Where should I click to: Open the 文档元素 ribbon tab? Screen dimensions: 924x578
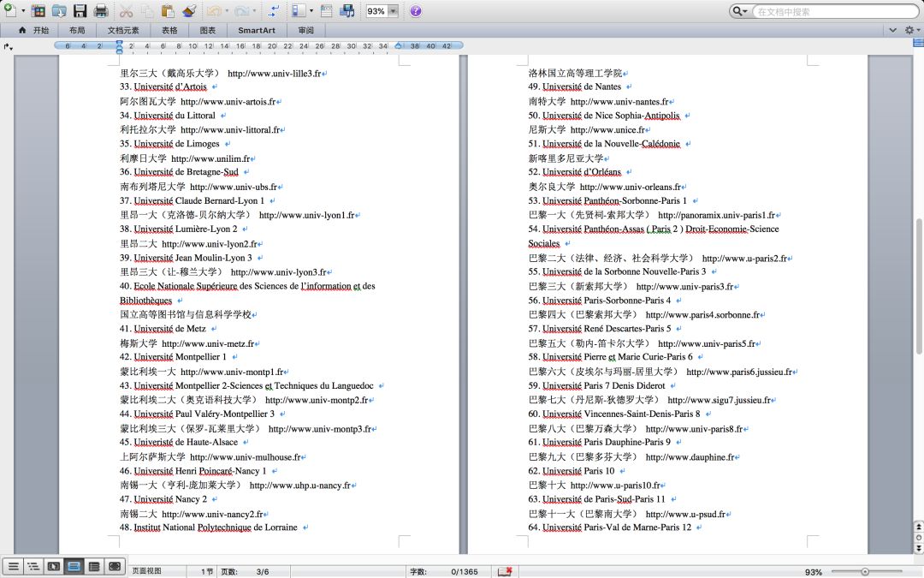click(x=123, y=30)
